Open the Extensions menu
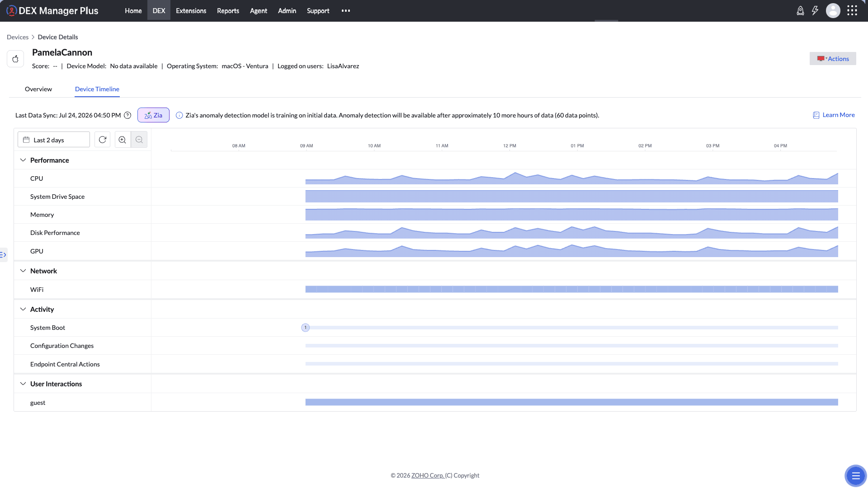This screenshot has height=488, width=868. point(191,11)
